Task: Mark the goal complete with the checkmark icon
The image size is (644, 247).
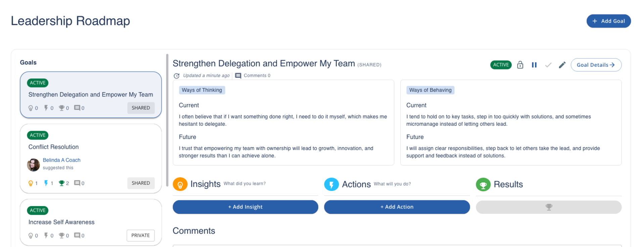Action: coord(548,65)
